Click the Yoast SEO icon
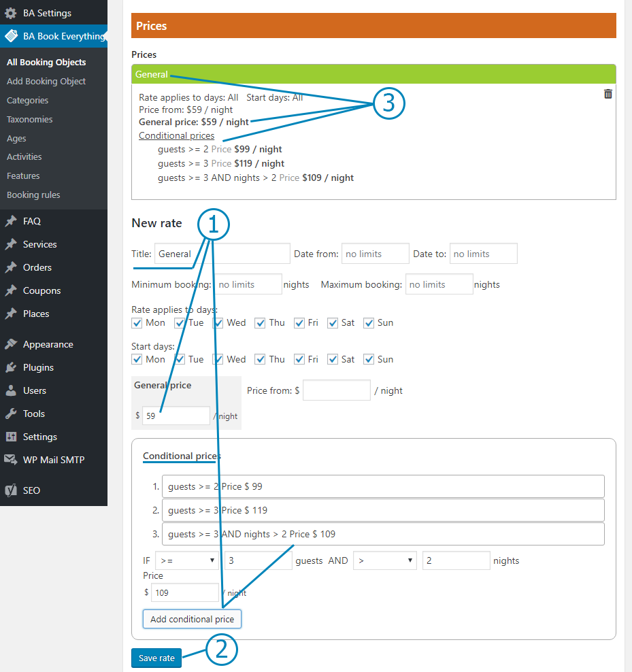Image resolution: width=632 pixels, height=672 pixels. [x=11, y=490]
